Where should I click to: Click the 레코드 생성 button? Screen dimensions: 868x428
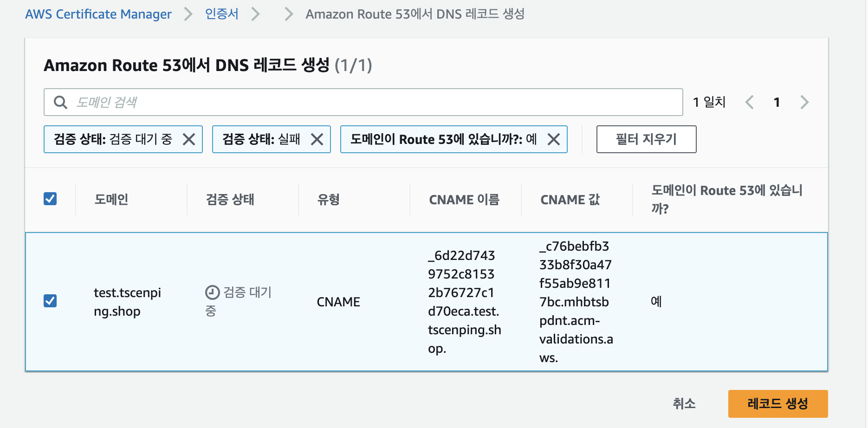click(x=778, y=403)
